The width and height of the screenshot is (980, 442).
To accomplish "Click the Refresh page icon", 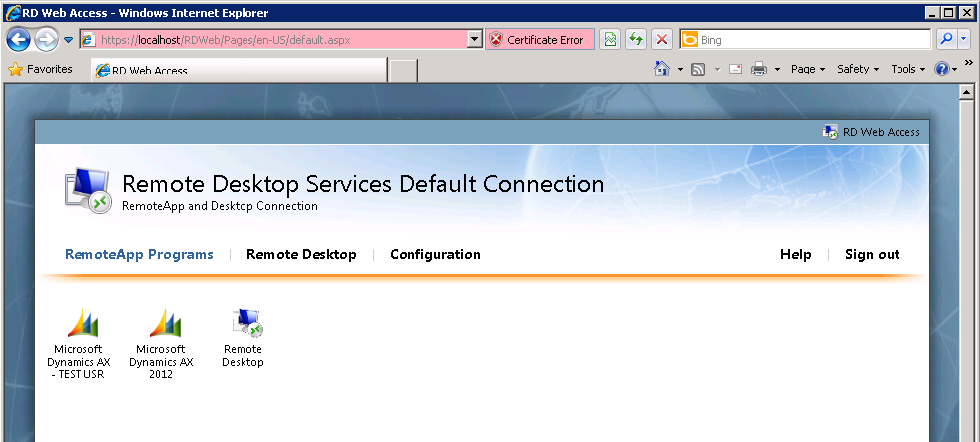I will 636,40.
